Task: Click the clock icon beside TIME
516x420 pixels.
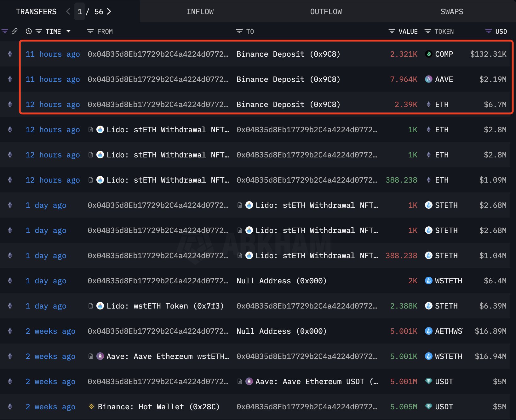Action: (x=29, y=31)
